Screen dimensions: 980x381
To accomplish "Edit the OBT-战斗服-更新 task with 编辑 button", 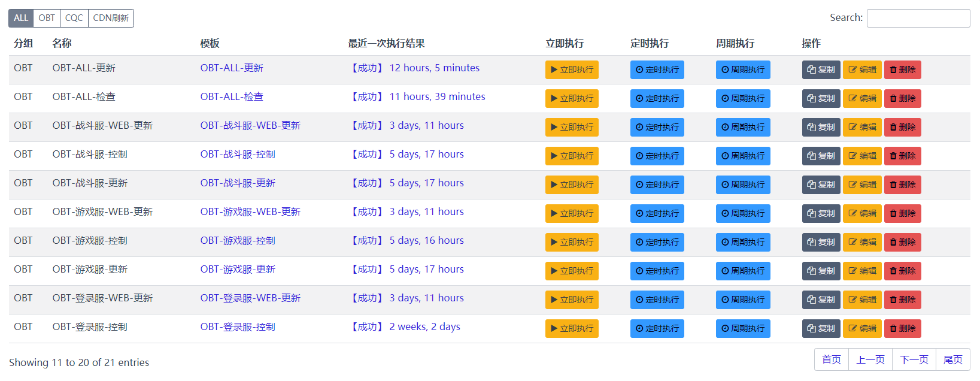I will [862, 185].
